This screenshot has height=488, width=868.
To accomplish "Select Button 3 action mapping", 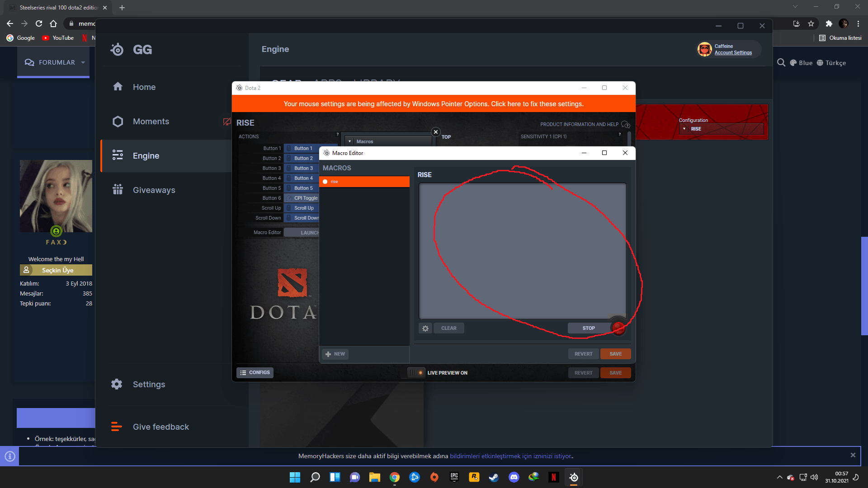I will pos(302,168).
